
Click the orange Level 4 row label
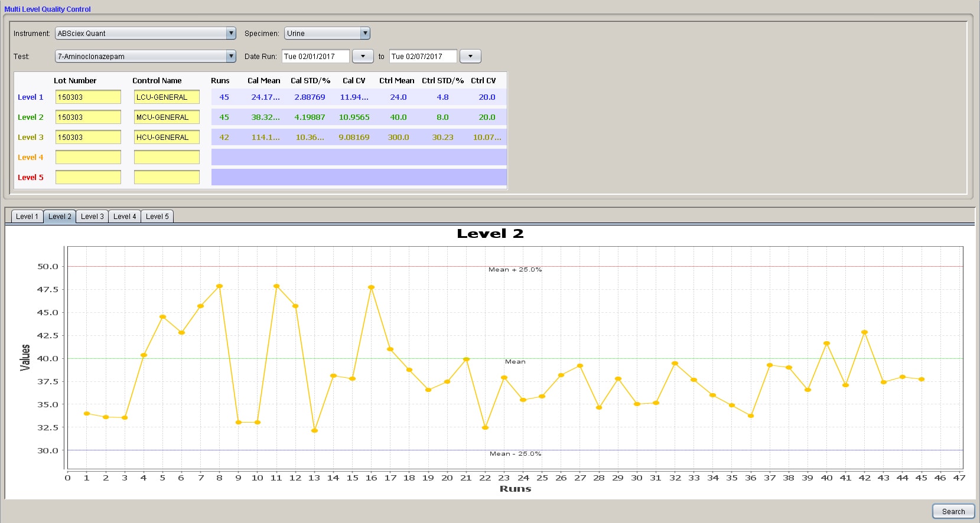pyautogui.click(x=31, y=158)
